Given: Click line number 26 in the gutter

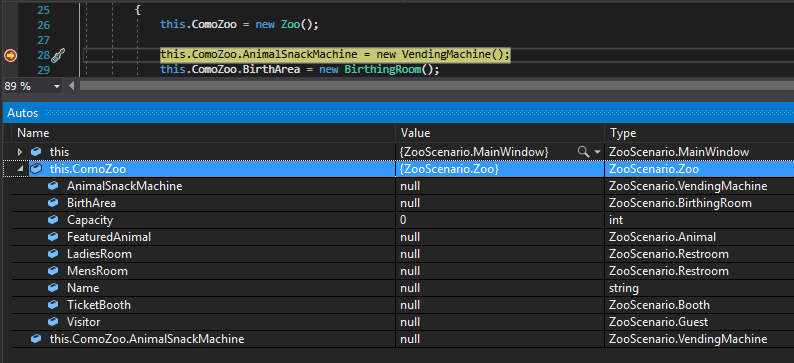Looking at the screenshot, I should [44, 24].
